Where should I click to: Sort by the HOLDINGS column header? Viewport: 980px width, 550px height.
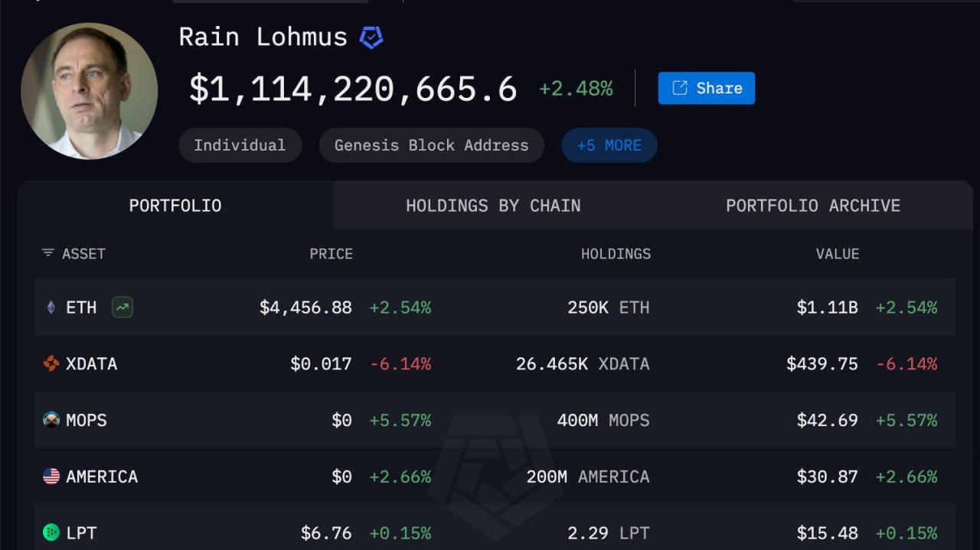click(x=616, y=254)
